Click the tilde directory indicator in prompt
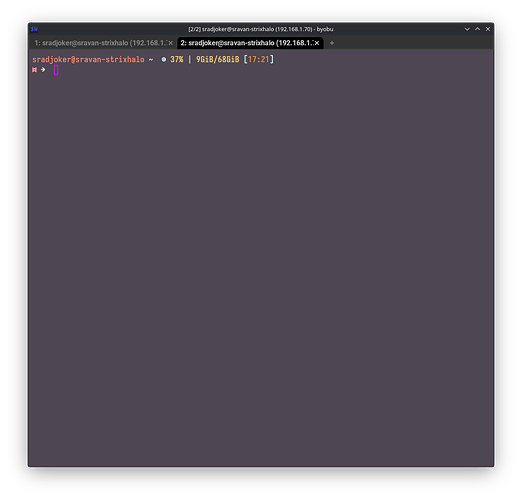This screenshot has width=522, height=500. coord(151,60)
